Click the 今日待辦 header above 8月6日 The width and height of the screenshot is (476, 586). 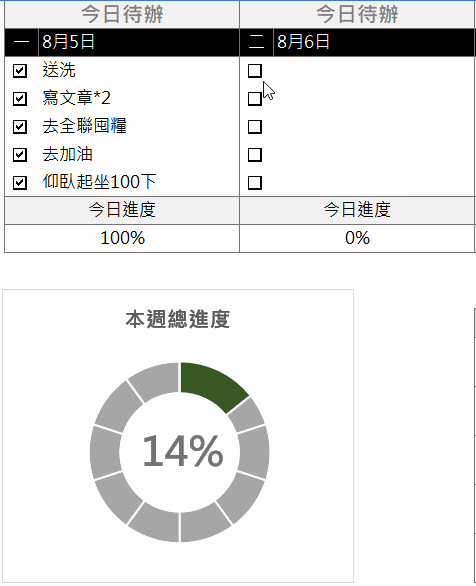click(x=357, y=14)
